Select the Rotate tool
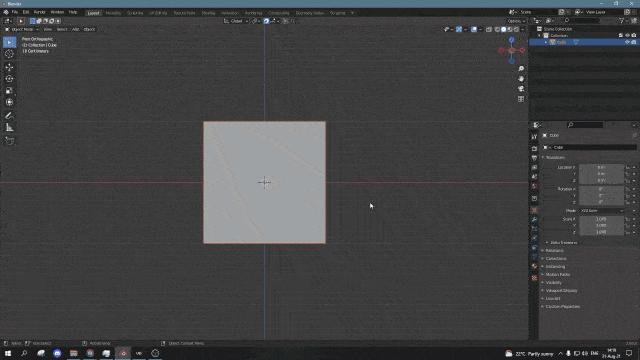 tap(9, 79)
